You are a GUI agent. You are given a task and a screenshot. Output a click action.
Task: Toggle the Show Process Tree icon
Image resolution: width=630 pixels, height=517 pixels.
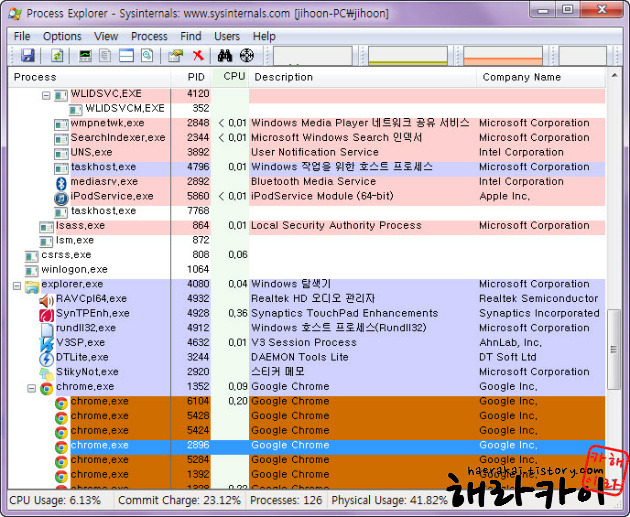105,55
